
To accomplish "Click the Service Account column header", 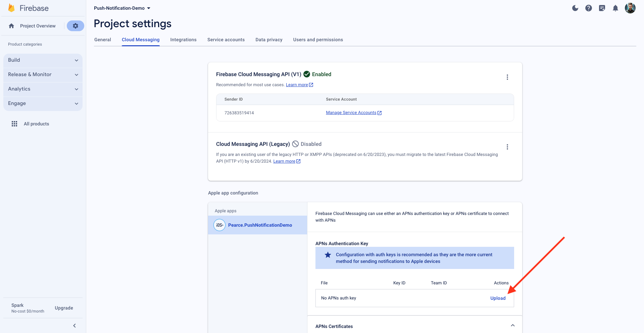I will [x=341, y=99].
